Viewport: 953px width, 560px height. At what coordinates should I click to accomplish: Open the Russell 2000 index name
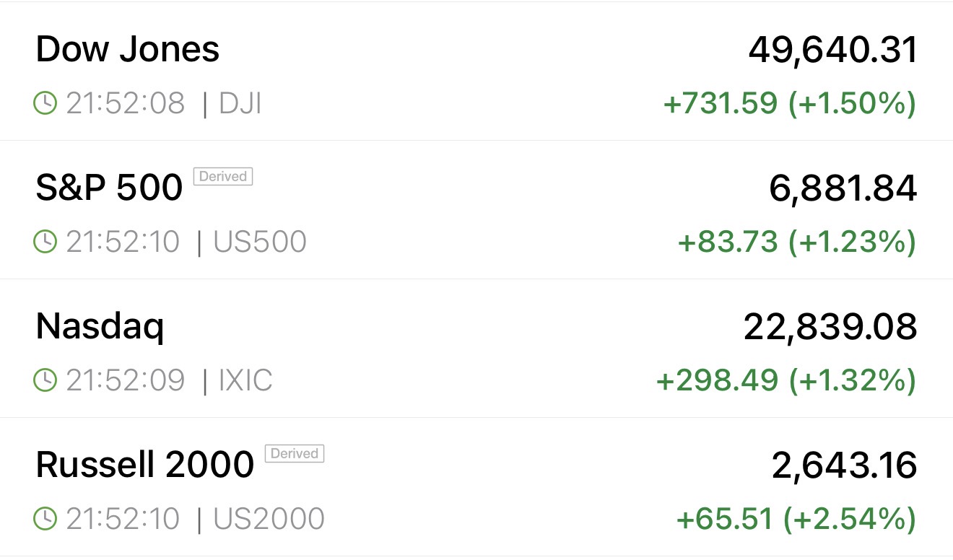144,465
